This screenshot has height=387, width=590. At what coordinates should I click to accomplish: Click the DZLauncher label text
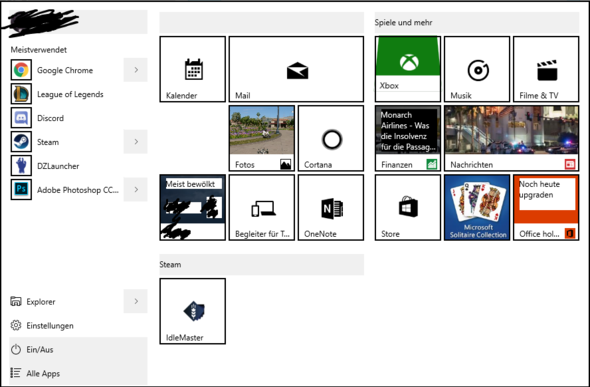(58, 166)
